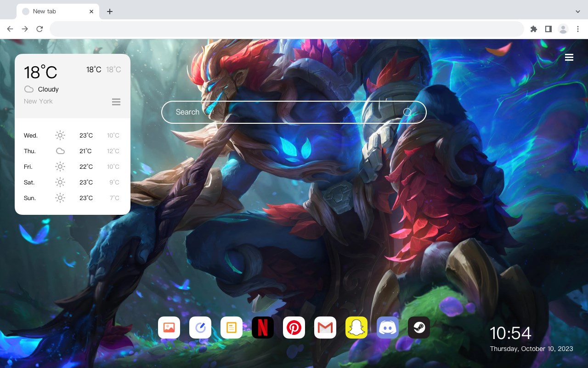The height and width of the screenshot is (368, 588).
Task: Click Sunday's 7°C low temperature
Action: (x=114, y=198)
